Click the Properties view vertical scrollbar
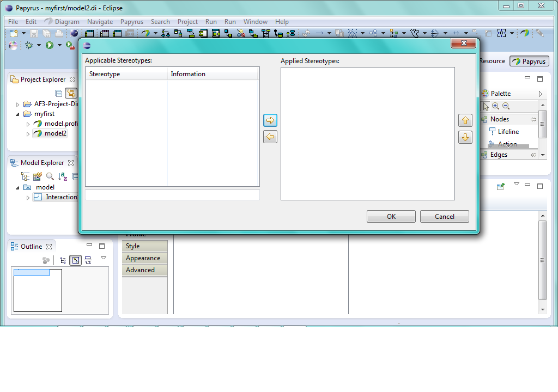558x392 pixels. [x=542, y=261]
